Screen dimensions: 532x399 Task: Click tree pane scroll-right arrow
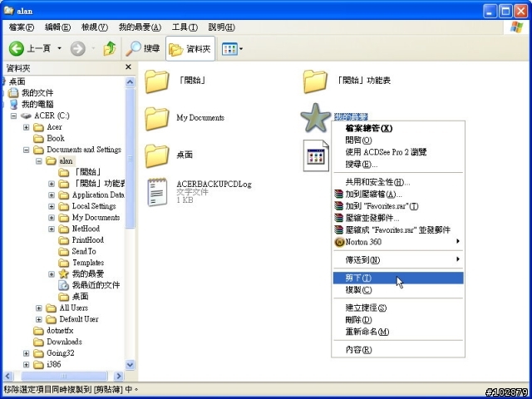tap(118, 376)
